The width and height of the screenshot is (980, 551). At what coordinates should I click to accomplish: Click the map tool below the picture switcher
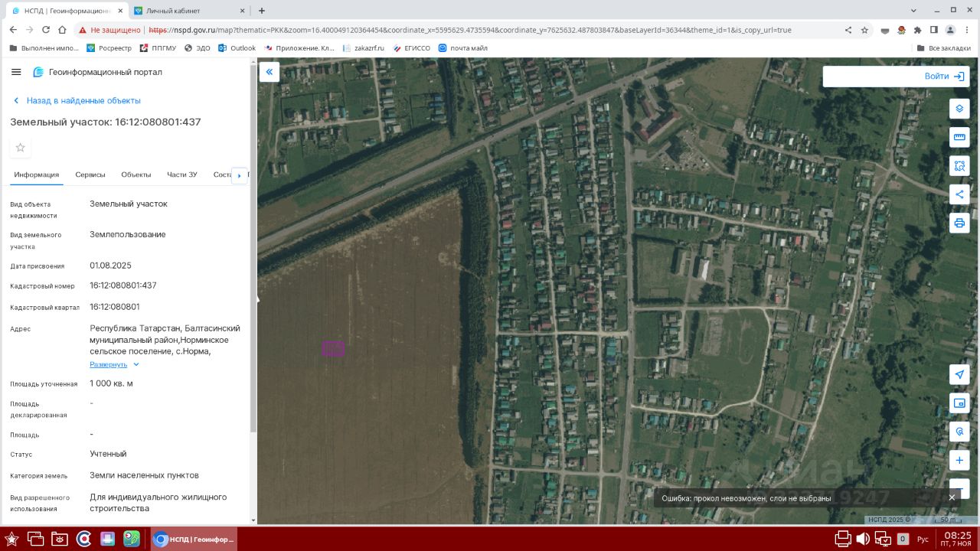[959, 432]
